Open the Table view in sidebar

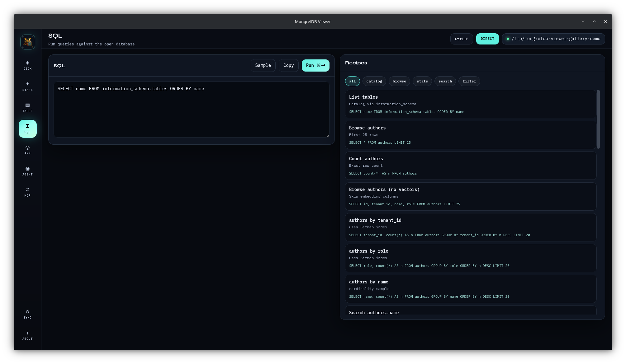coord(27,108)
